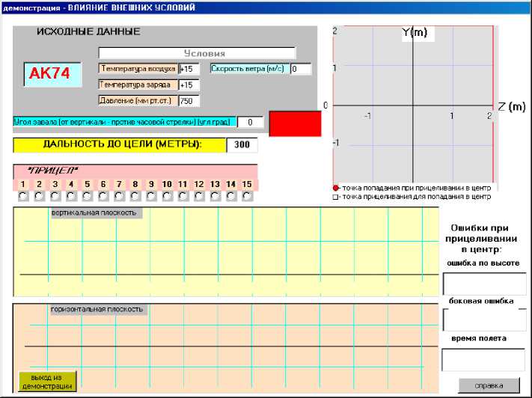Focus the pressure field showing 750
The width and height of the screenshot is (532, 398).
tap(189, 101)
